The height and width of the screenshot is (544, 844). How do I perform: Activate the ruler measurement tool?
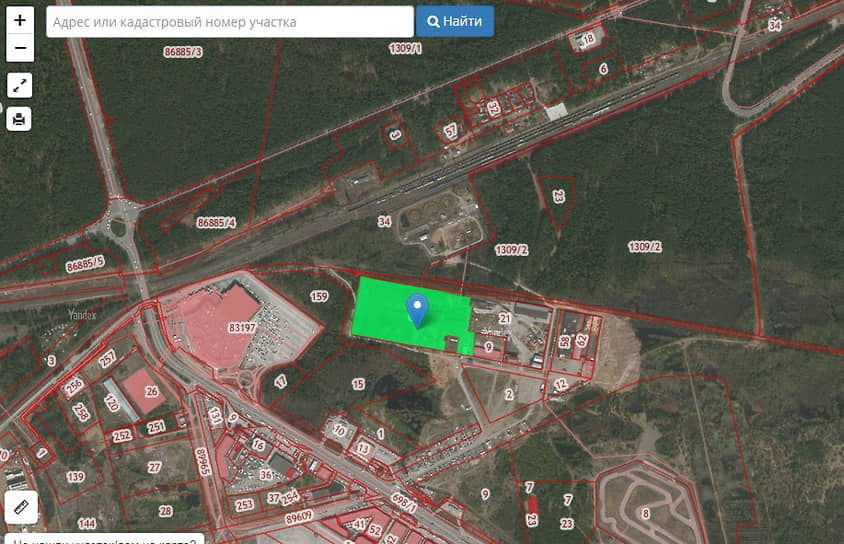tap(21, 507)
